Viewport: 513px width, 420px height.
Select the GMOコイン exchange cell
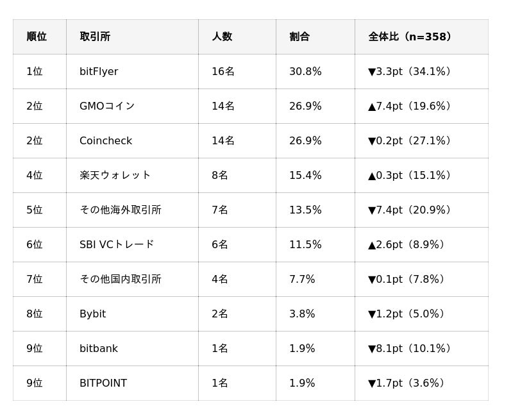[x=107, y=106]
